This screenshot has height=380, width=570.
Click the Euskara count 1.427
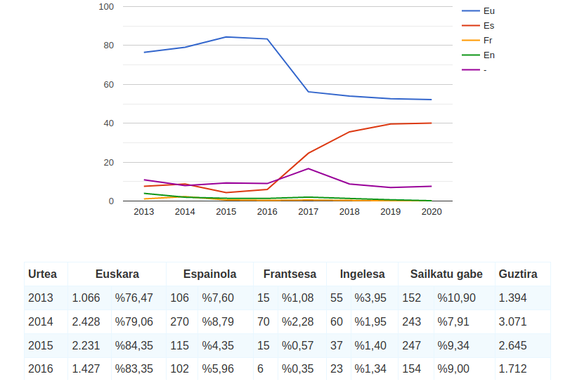pyautogui.click(x=89, y=369)
